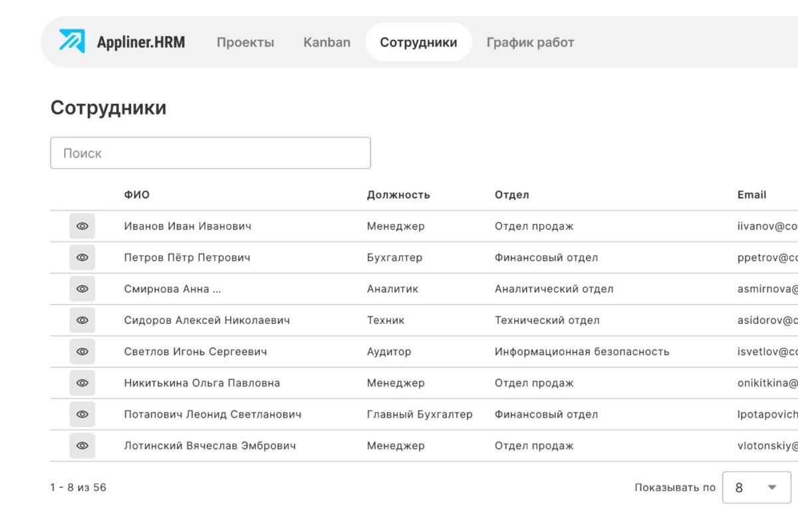Click the name Петров Пётр Петрович
798x532 pixels.
pos(187,257)
